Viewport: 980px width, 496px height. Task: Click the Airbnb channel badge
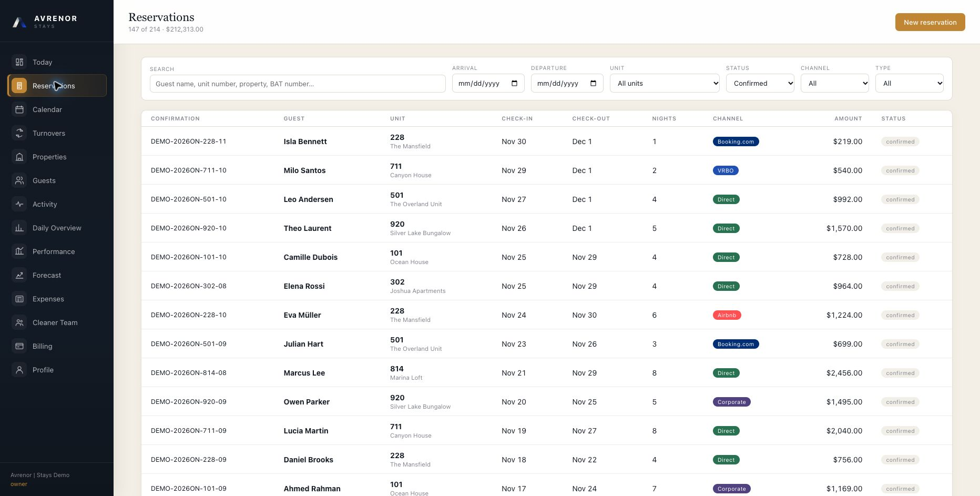click(727, 315)
